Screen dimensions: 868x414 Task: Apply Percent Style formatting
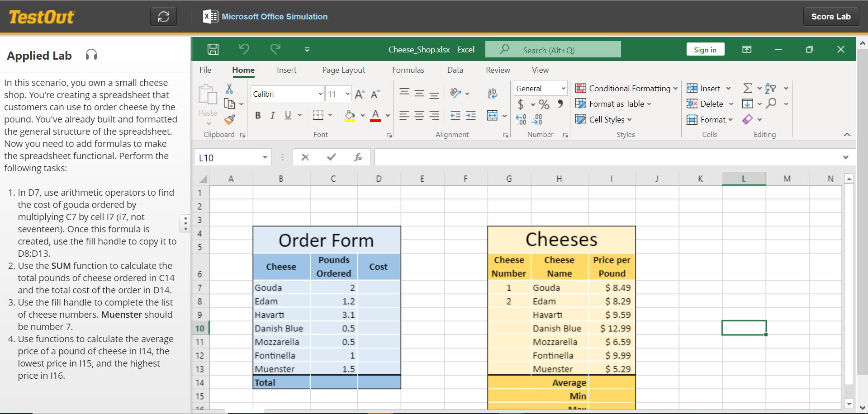(x=544, y=104)
